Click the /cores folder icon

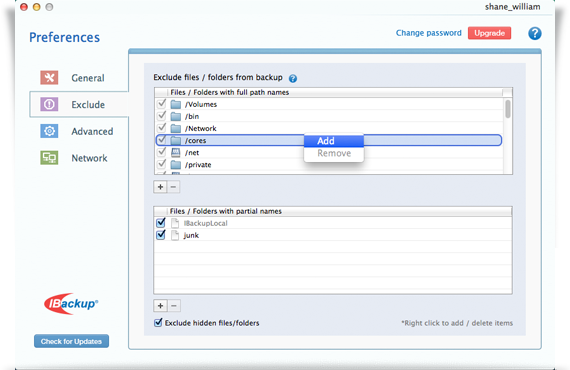[176, 140]
